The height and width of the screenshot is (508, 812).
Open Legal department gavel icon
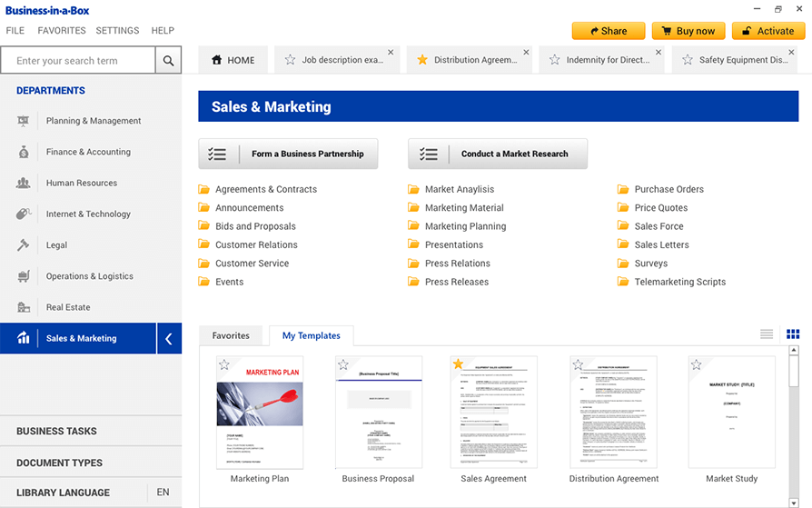click(24, 245)
